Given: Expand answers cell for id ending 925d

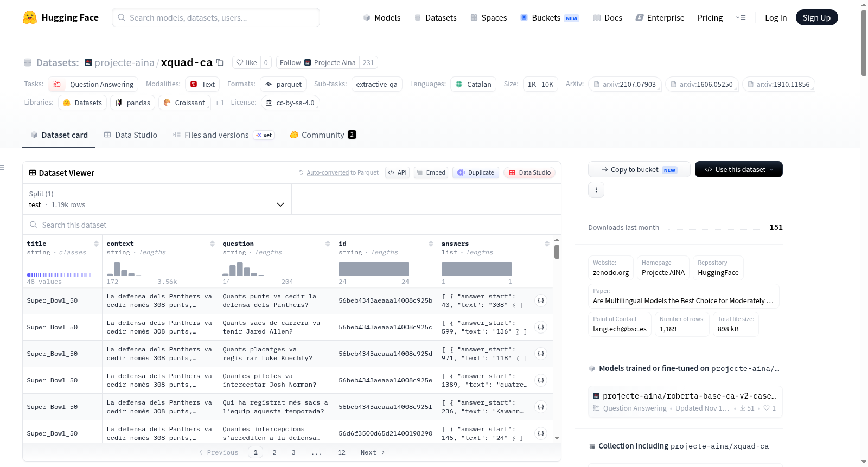Looking at the screenshot, I should click(541, 354).
